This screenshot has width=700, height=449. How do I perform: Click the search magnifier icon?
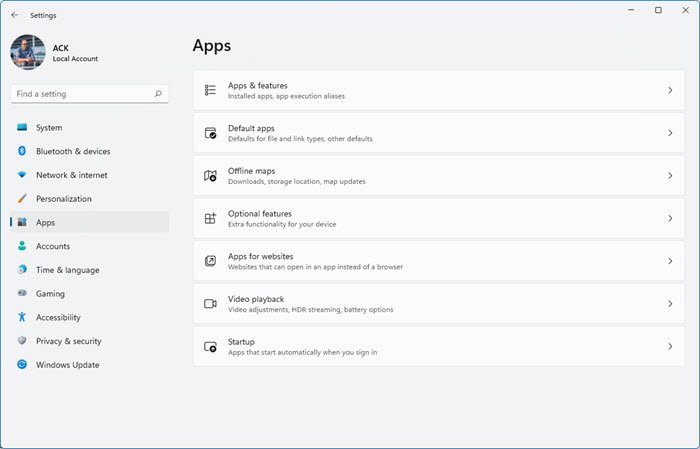click(x=158, y=94)
